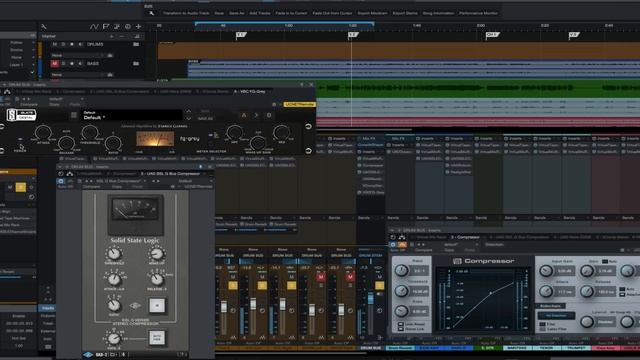Click the FG-Grey Attack knob
640x360 pixels.
[43, 133]
